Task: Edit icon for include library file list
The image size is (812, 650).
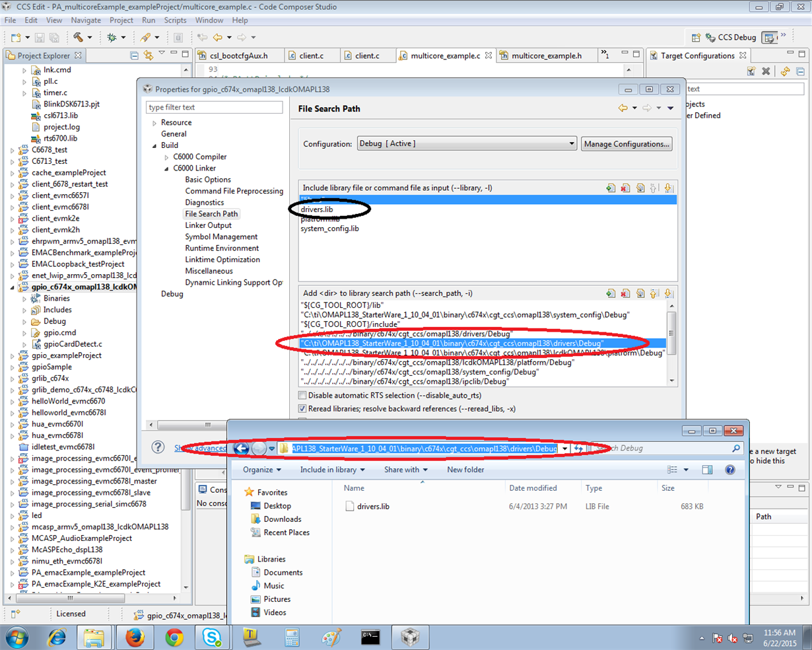Action: (x=640, y=188)
